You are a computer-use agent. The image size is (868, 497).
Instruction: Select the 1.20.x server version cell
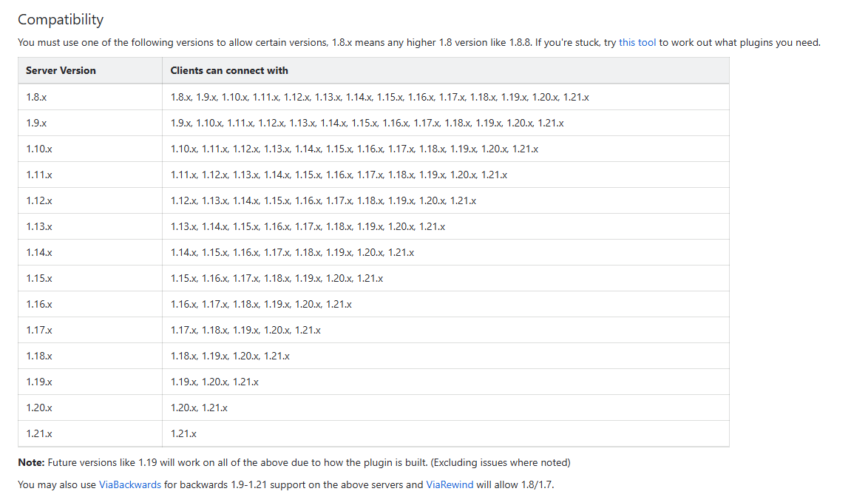tap(39, 408)
